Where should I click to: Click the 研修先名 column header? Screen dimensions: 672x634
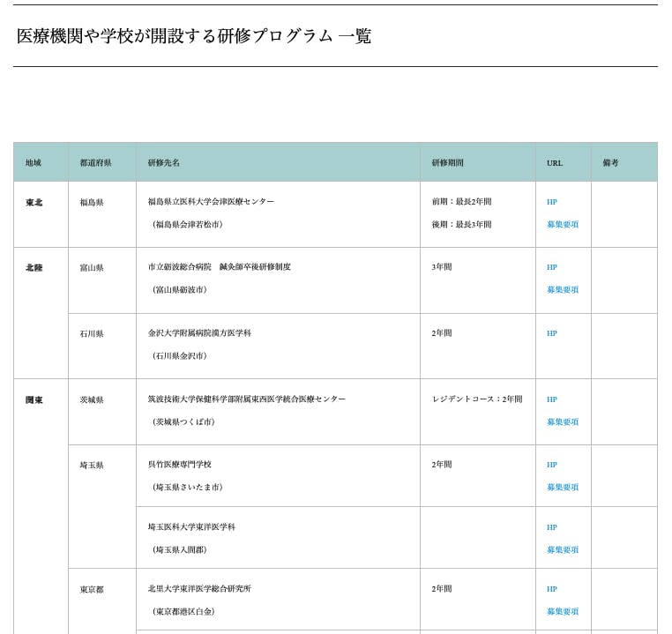pos(164,163)
